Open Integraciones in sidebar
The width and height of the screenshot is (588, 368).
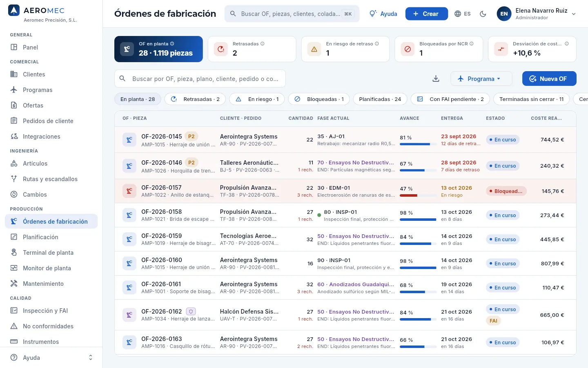coord(51,137)
